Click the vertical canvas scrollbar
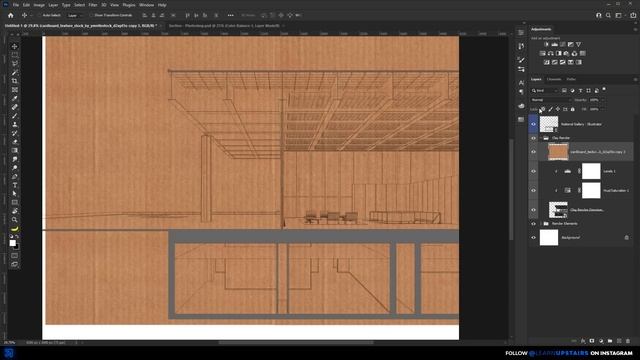The image size is (640, 360). pyautogui.click(x=511, y=189)
